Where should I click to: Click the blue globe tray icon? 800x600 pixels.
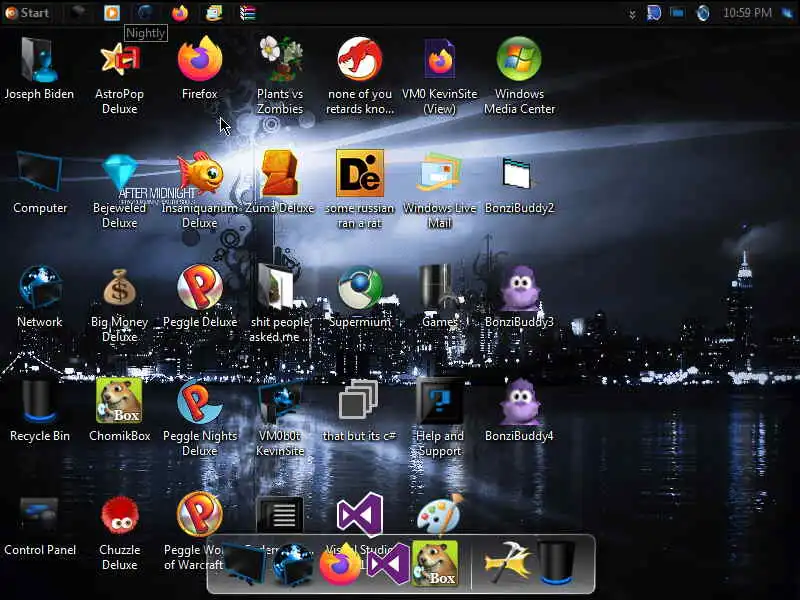point(703,13)
